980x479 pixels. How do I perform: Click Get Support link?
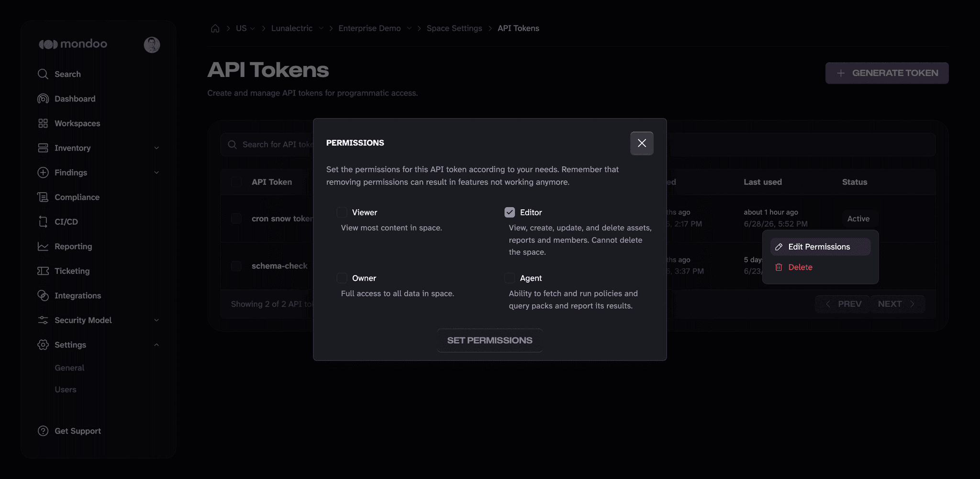point(78,431)
